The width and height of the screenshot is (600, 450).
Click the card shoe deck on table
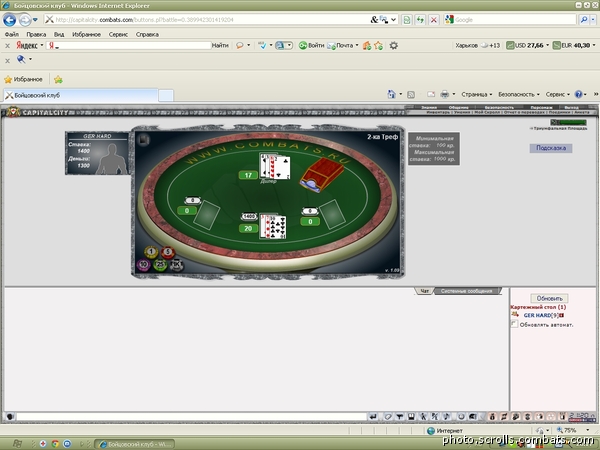click(321, 174)
